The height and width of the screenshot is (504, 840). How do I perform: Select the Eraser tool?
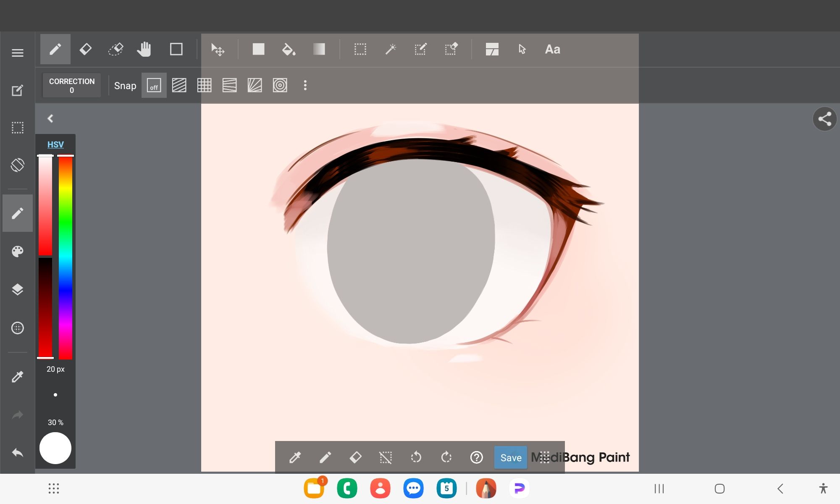coord(85,49)
